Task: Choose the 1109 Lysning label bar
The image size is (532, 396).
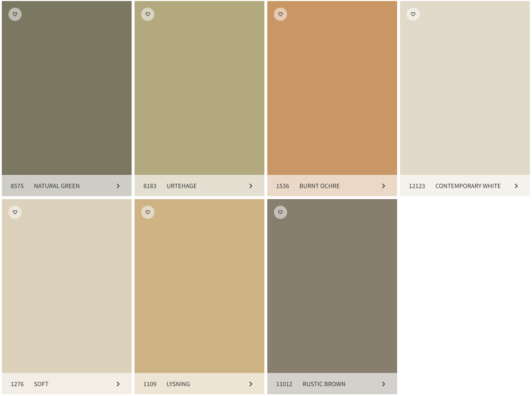Action: coord(199,384)
